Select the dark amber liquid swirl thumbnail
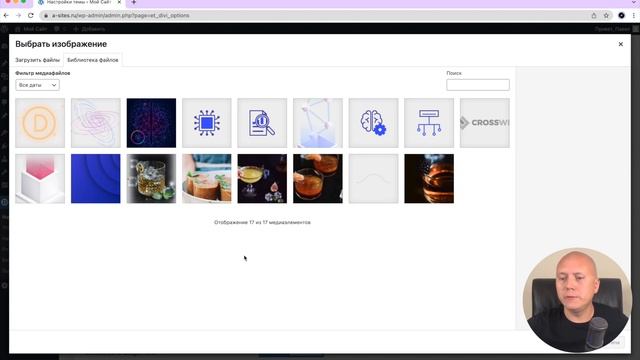Viewport: 640px width, 360px height. 429,178
